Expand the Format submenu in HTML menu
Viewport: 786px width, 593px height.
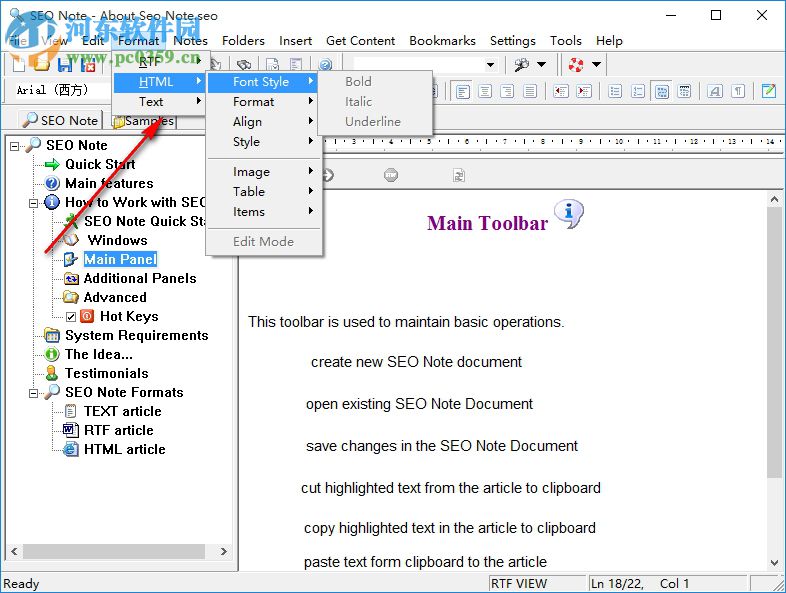(265, 102)
